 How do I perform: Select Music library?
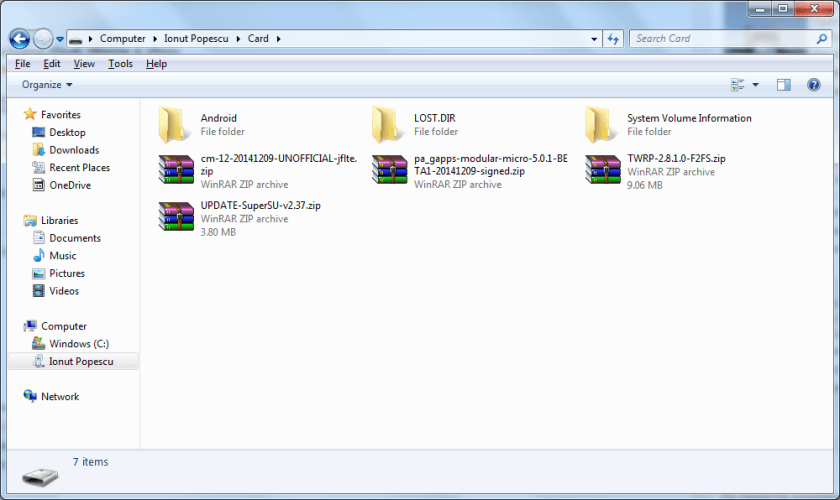click(x=63, y=256)
